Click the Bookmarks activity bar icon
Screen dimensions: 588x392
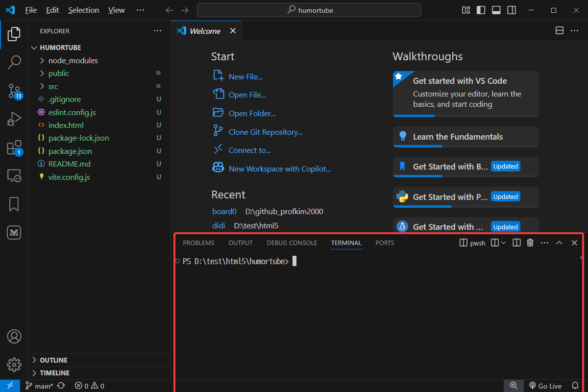click(x=14, y=204)
